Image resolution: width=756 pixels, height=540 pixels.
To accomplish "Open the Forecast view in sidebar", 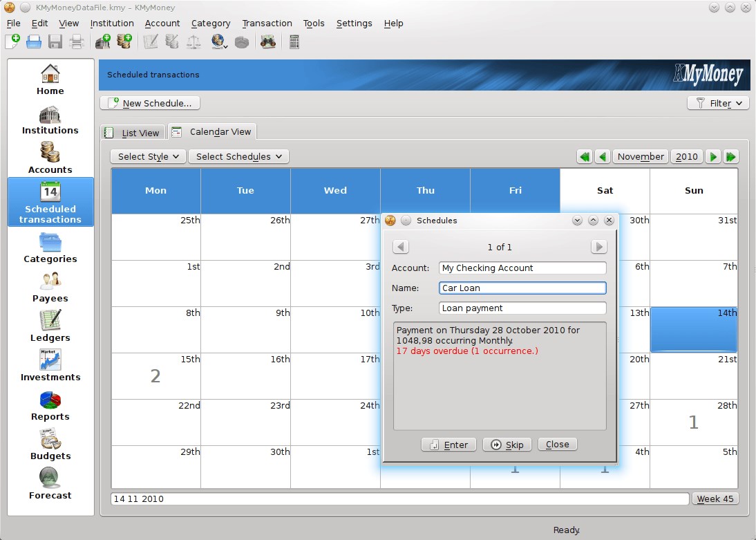I will tap(50, 485).
